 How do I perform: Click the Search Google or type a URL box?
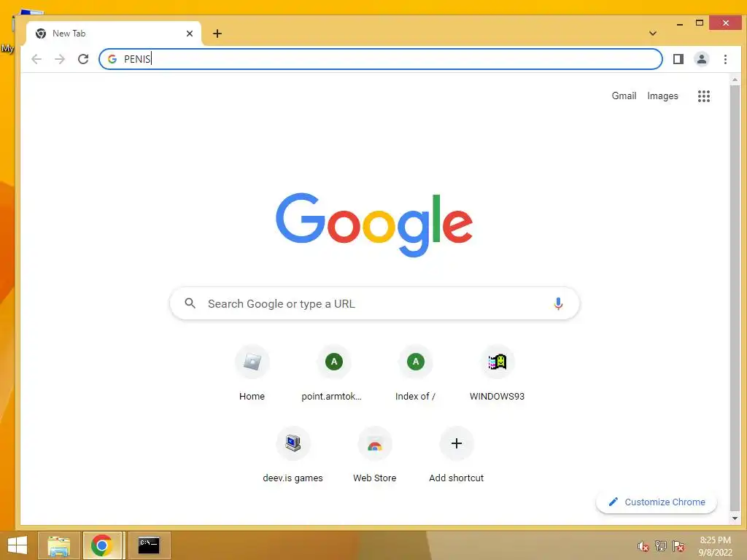(374, 303)
